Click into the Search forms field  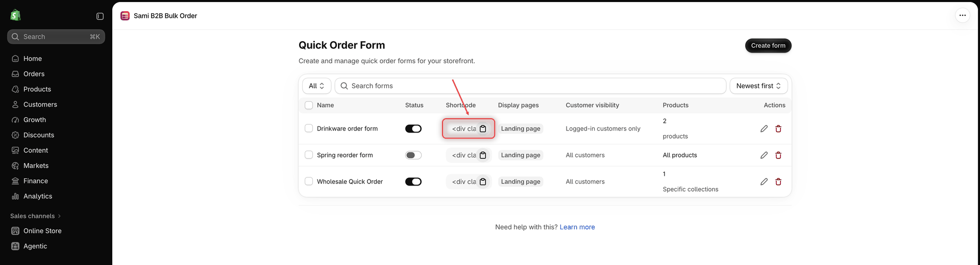530,86
